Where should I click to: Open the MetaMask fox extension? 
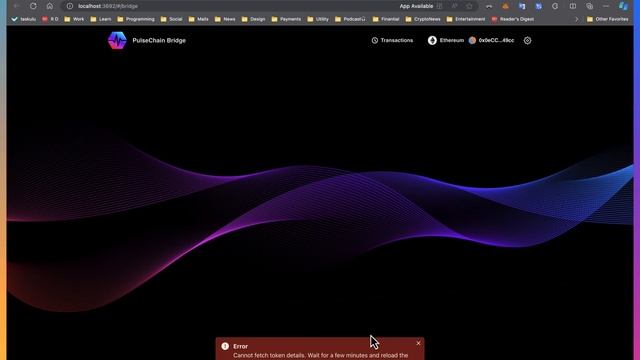[x=505, y=6]
